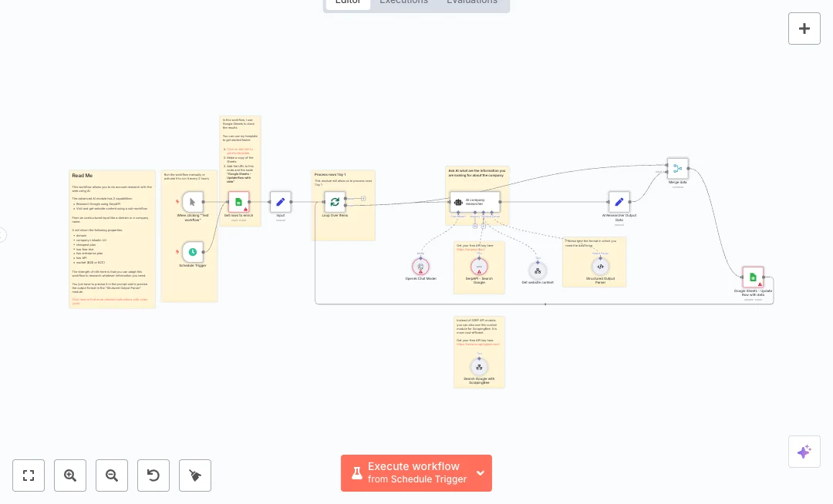Viewport: 833px width, 504px height.
Task: Tidy up the workflow nodes
Action: (195, 475)
